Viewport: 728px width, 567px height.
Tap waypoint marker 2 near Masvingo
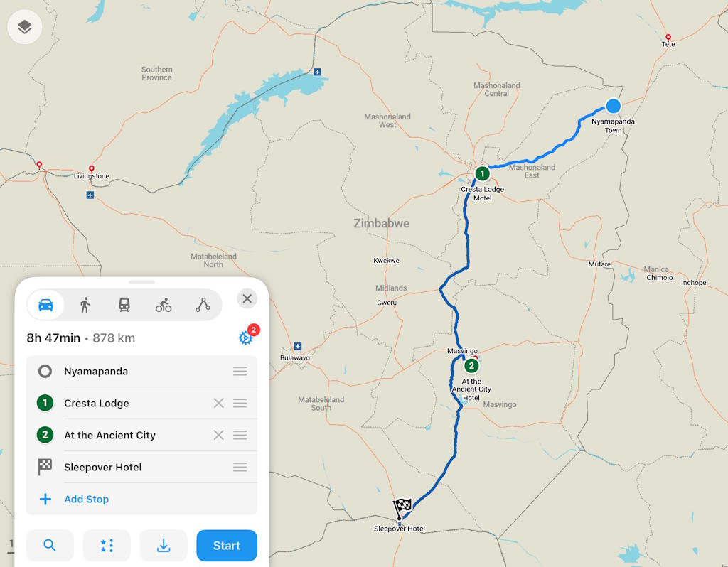(471, 366)
